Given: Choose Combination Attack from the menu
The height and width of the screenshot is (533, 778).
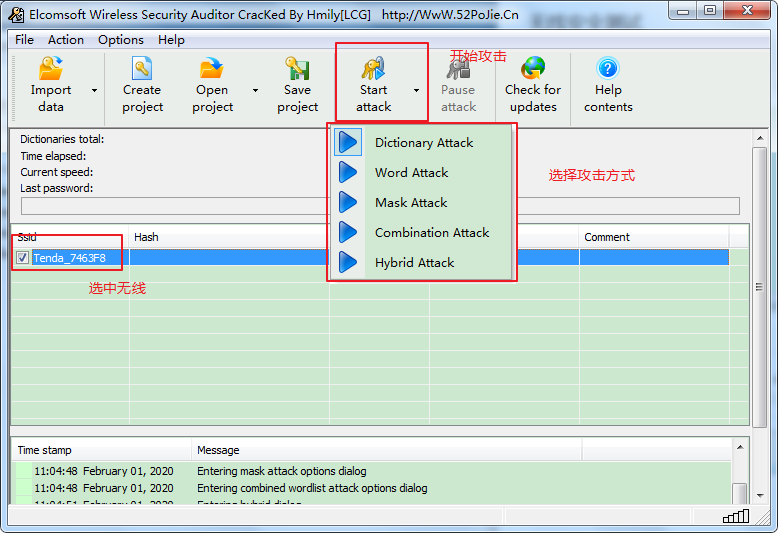Looking at the screenshot, I should (x=432, y=232).
